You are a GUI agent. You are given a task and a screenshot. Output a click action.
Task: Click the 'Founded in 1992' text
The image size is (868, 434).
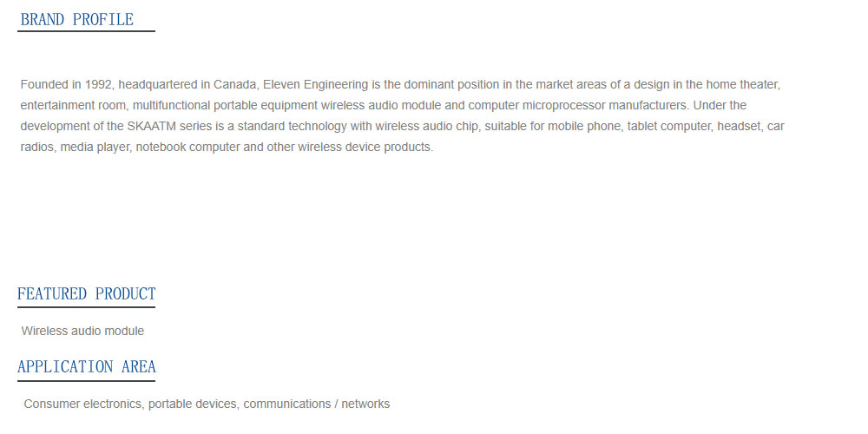[66, 85]
